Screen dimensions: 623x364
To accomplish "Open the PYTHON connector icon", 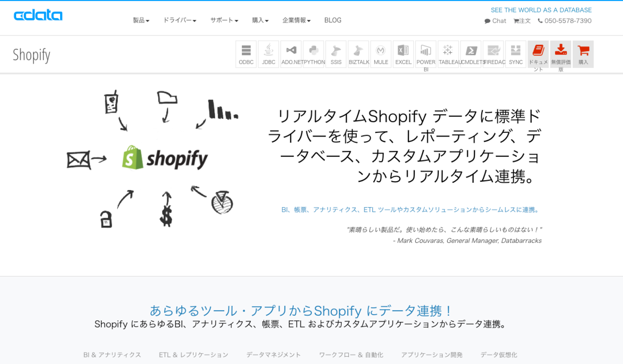I will click(313, 53).
